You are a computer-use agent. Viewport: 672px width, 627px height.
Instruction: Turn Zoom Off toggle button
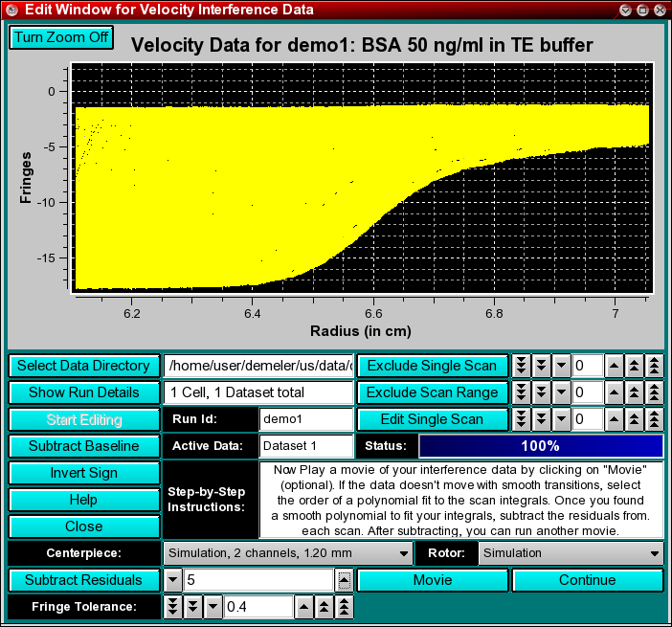click(61, 37)
